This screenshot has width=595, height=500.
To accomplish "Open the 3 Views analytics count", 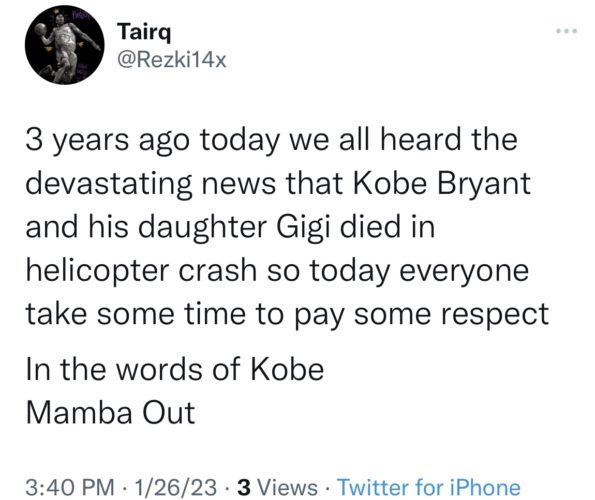I will 277,487.
